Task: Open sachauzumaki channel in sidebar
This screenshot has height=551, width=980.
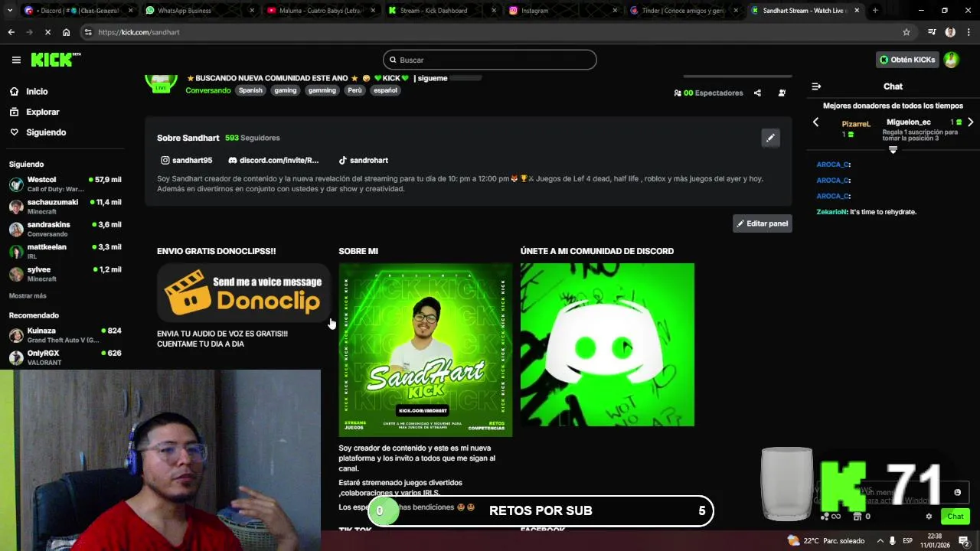Action: tap(65, 207)
